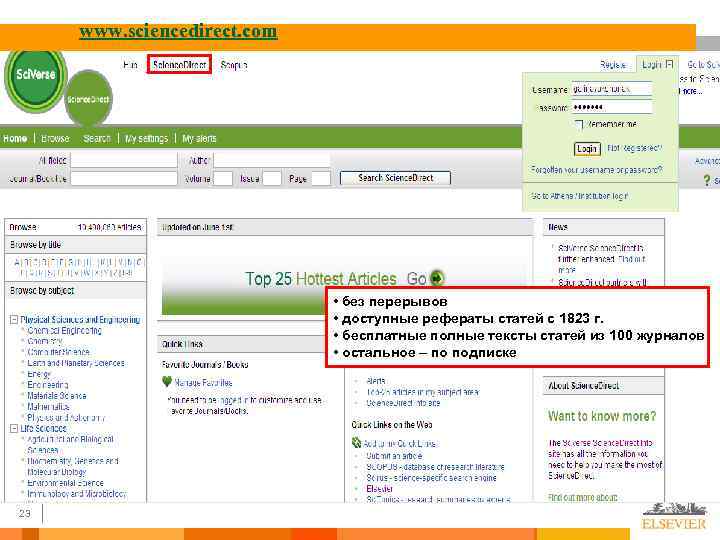The width and height of the screenshot is (720, 540).
Task: Click the Add to my Quick Links icon
Action: (356, 443)
